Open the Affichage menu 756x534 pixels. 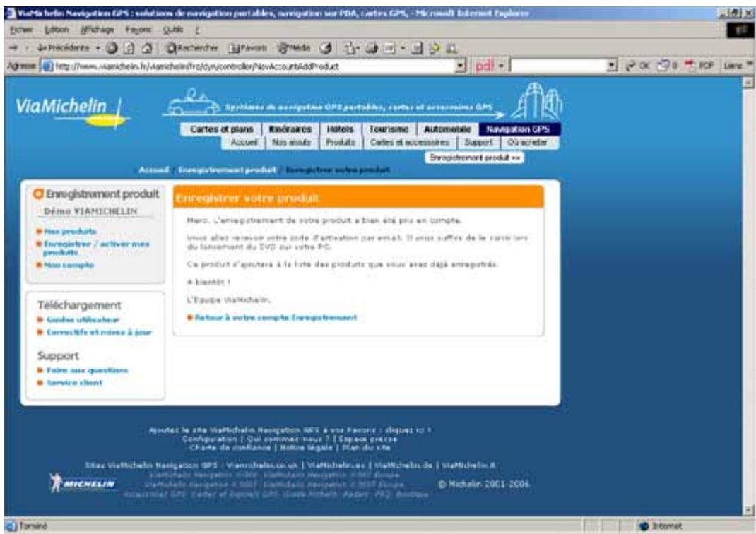coord(97,30)
